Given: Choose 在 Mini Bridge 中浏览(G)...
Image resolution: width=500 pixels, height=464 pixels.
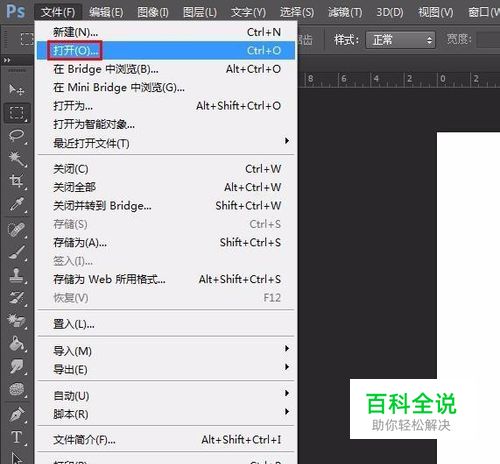Looking at the screenshot, I should [x=166, y=87].
